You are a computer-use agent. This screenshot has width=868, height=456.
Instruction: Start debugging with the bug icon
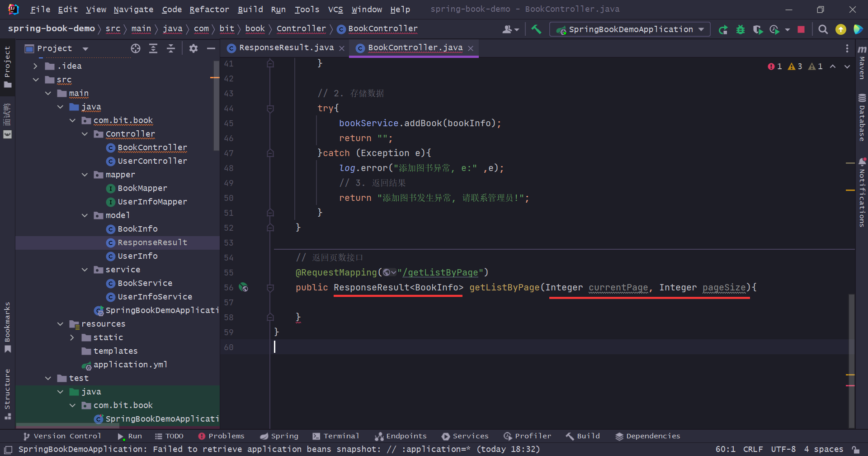(741, 29)
